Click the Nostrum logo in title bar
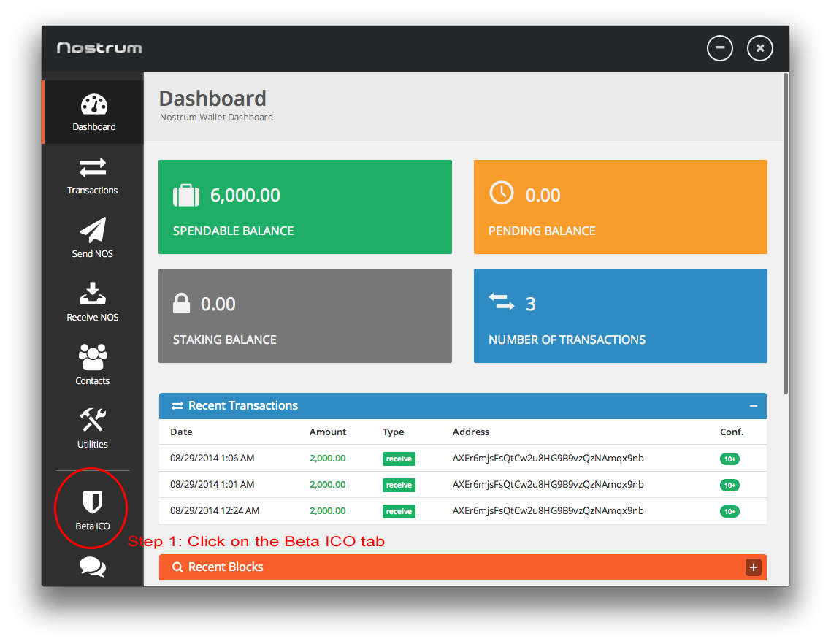Screen dimensions: 831x644 99,48
